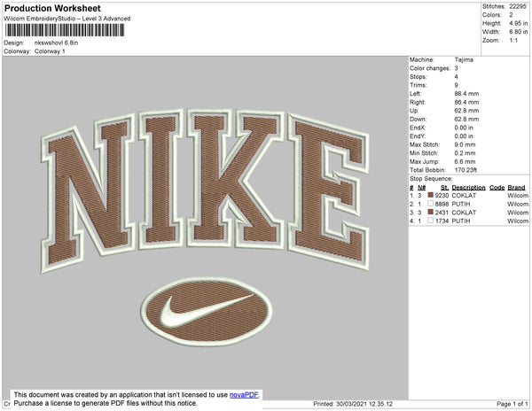Select the Colorway 1 value

click(50, 51)
